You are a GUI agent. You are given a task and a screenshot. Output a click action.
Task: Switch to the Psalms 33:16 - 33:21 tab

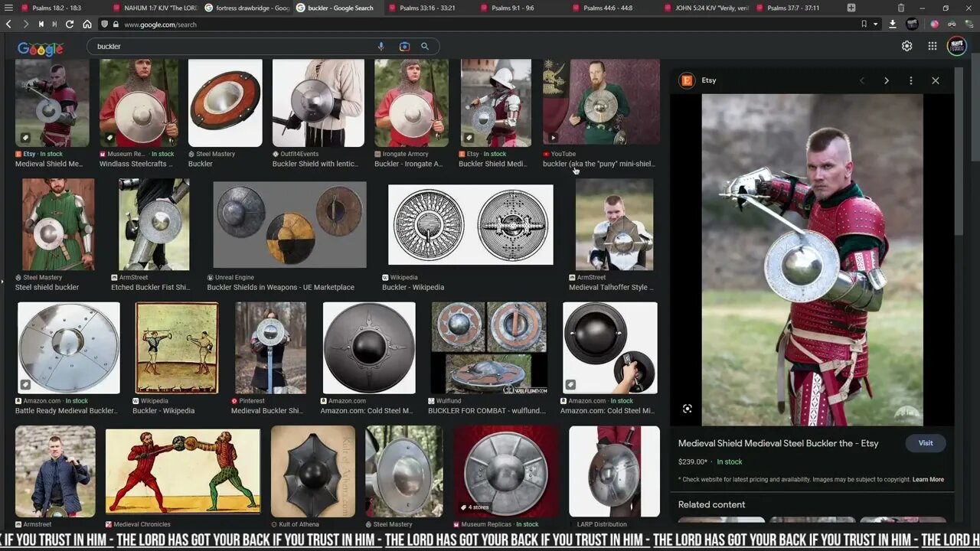click(x=429, y=8)
